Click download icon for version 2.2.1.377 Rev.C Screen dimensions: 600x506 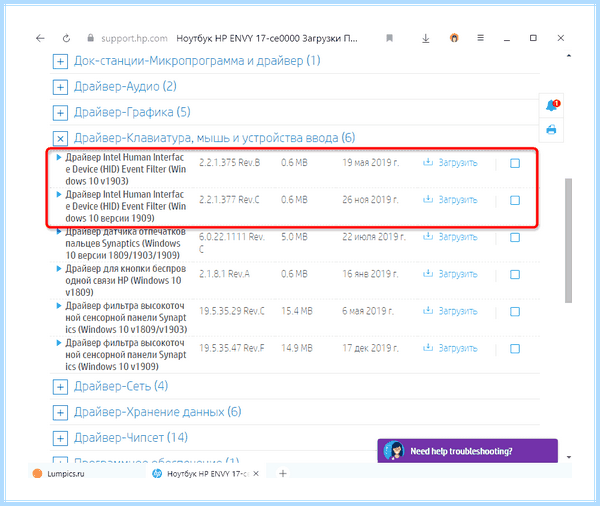(428, 199)
